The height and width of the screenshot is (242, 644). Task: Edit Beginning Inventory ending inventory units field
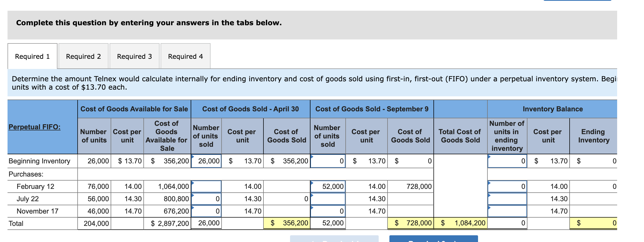(x=507, y=161)
